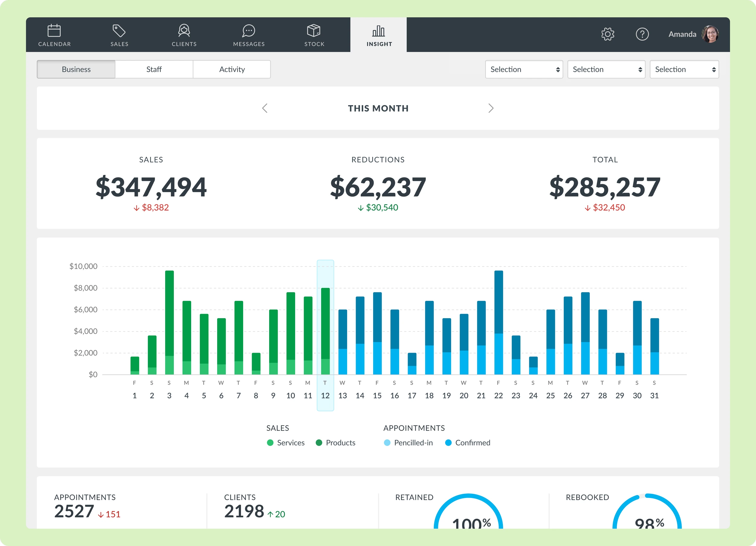Click clients count 2198
Image resolution: width=756 pixels, height=546 pixels.
[x=244, y=511]
